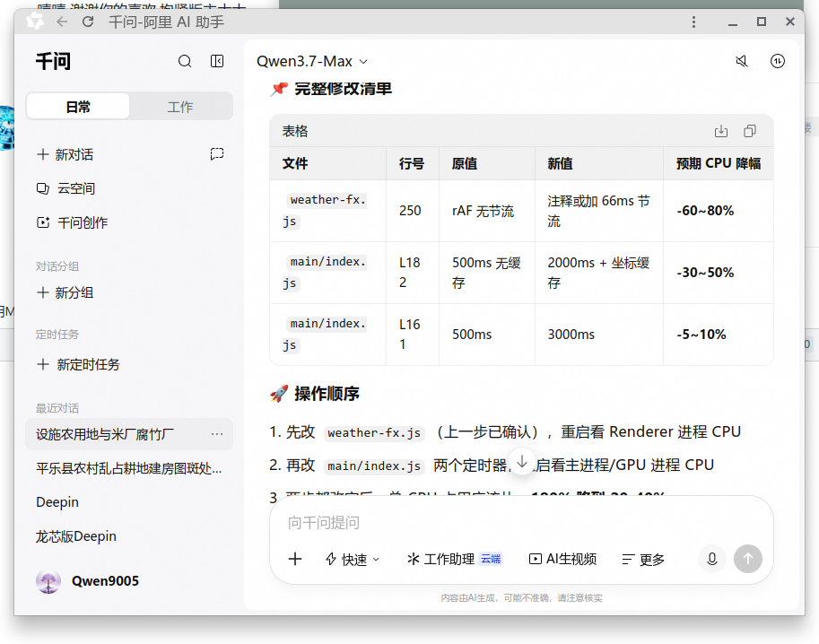Add an attachment with the plus icon

pyautogui.click(x=295, y=559)
